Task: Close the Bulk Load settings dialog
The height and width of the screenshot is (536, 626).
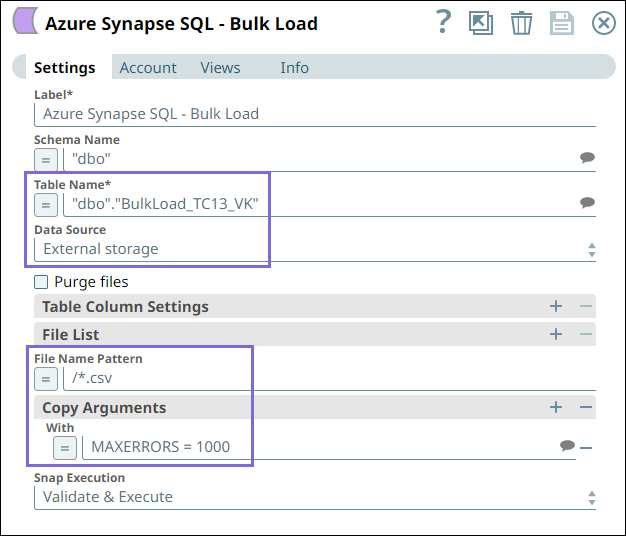Action: [x=603, y=23]
